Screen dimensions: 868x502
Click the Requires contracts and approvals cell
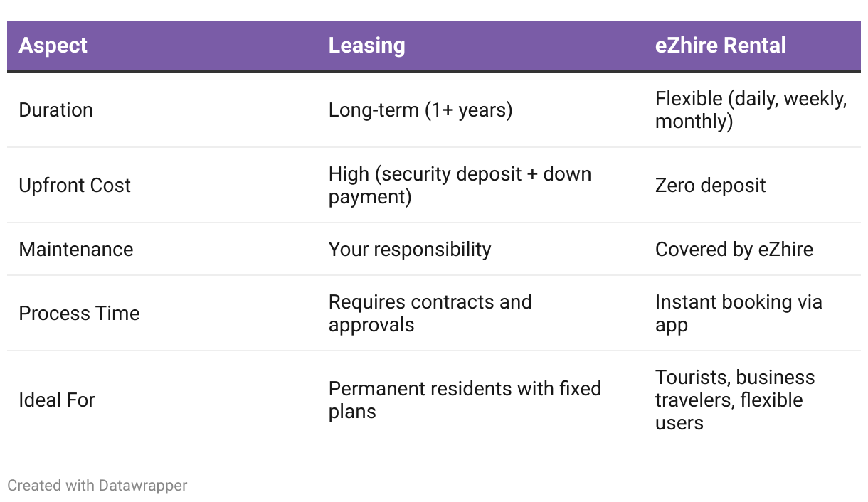(x=430, y=314)
